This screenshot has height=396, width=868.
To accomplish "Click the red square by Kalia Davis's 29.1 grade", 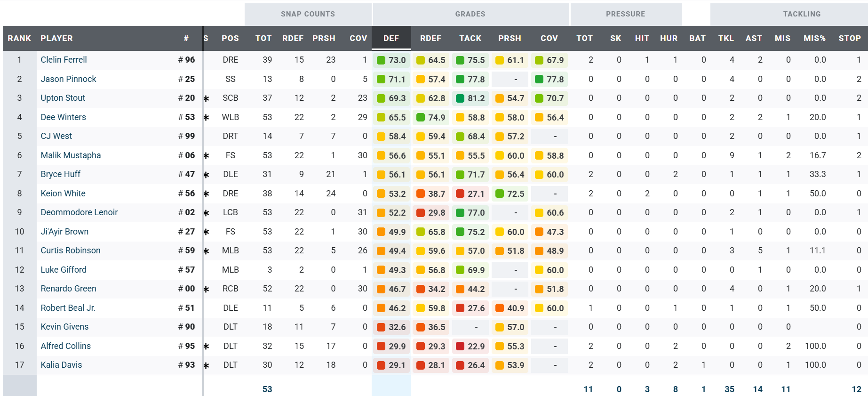I will pos(381,365).
